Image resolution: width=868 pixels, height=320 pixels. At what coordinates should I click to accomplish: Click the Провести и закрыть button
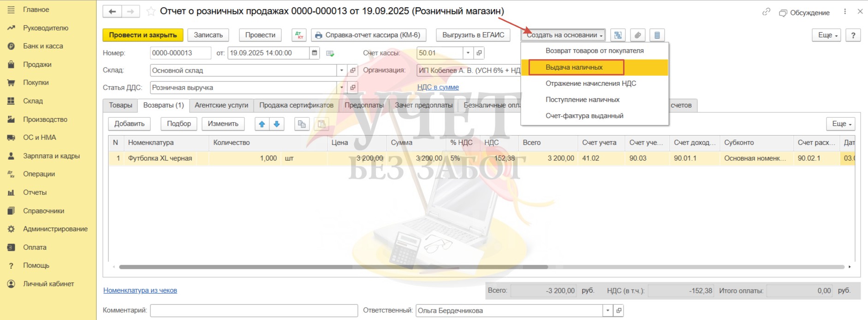click(x=143, y=35)
